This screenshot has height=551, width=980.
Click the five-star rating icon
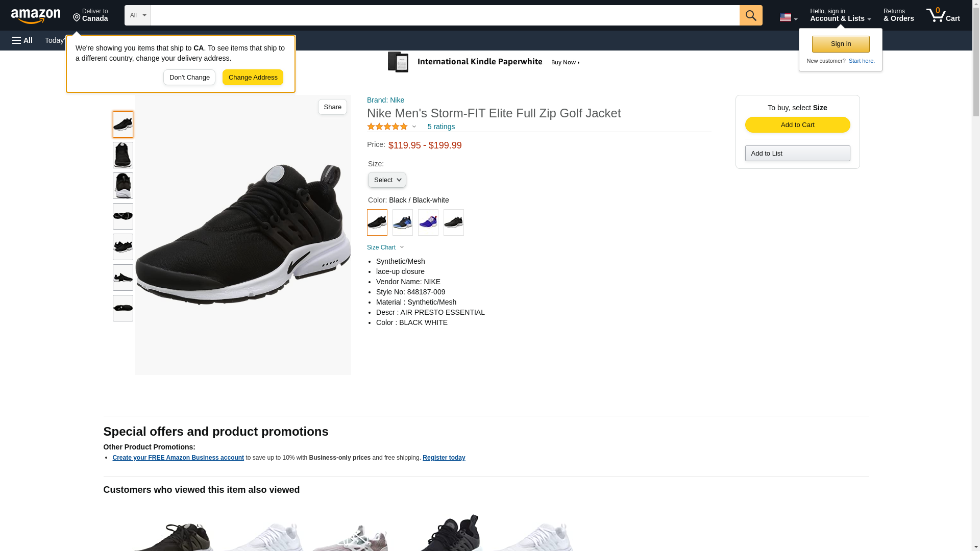tap(387, 127)
